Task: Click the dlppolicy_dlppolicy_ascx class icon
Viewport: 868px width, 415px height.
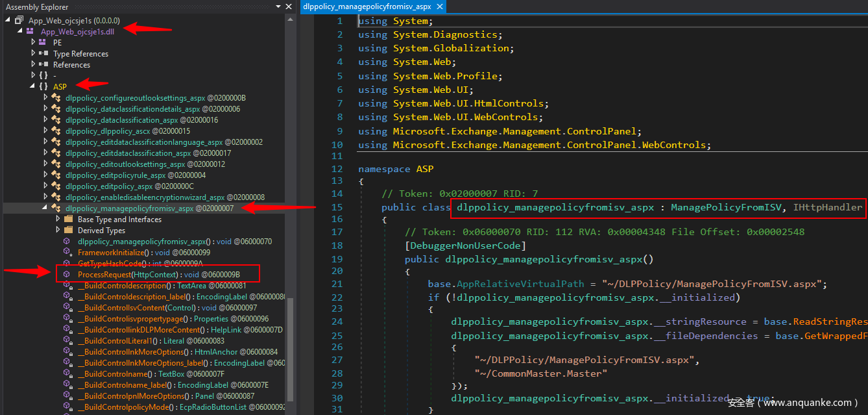Action: (x=56, y=131)
